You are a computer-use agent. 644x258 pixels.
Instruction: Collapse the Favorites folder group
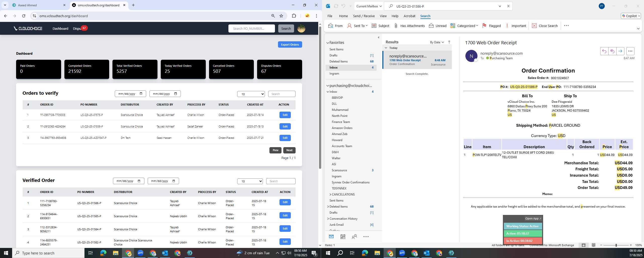click(328, 43)
